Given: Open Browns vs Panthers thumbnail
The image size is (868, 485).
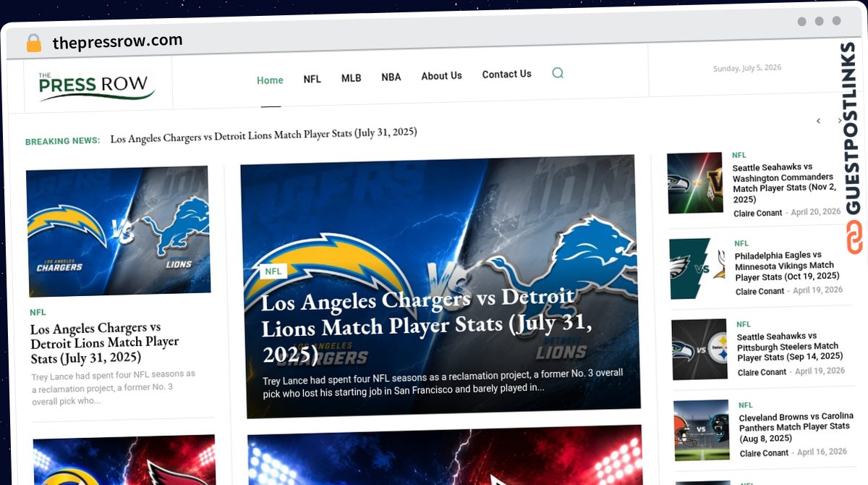Looking at the screenshot, I should pyautogui.click(x=702, y=430).
